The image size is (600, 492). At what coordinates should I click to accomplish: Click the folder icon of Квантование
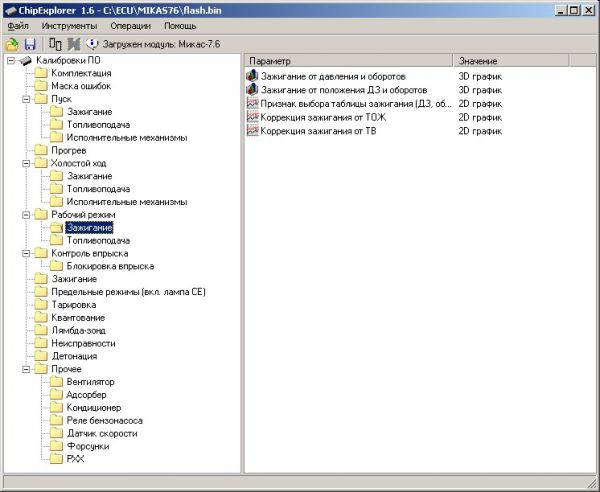click(41, 318)
